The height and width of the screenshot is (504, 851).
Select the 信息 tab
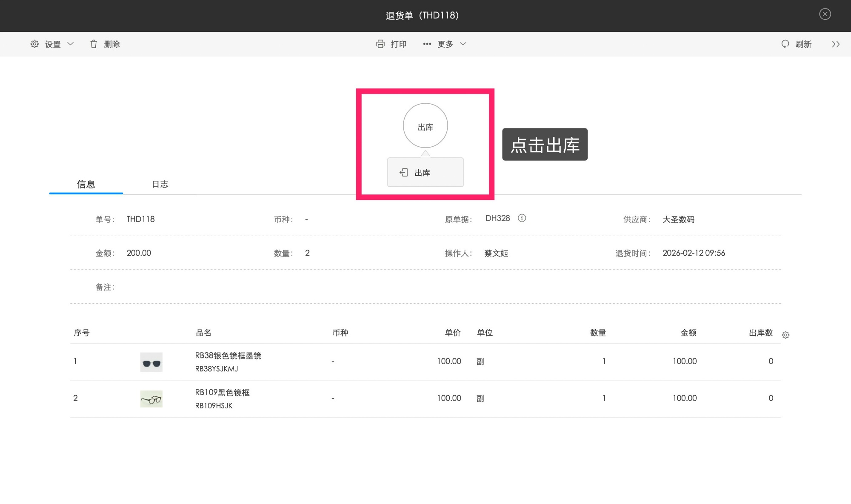click(x=86, y=184)
